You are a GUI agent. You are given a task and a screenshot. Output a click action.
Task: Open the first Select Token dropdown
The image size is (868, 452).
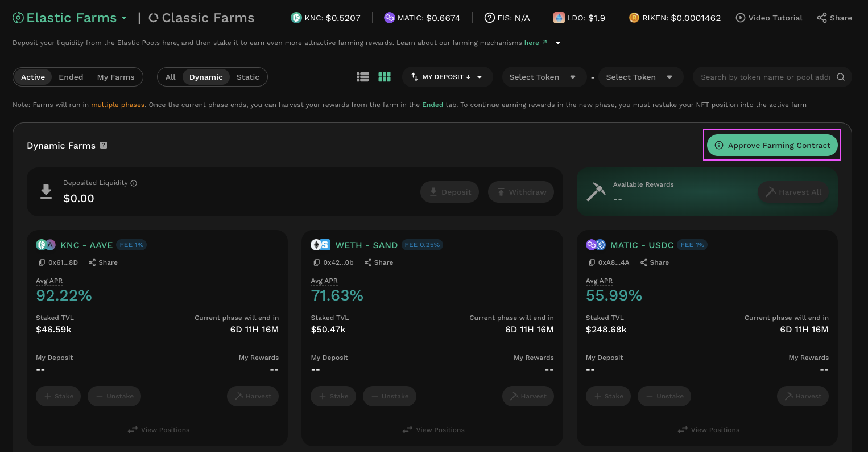point(543,77)
